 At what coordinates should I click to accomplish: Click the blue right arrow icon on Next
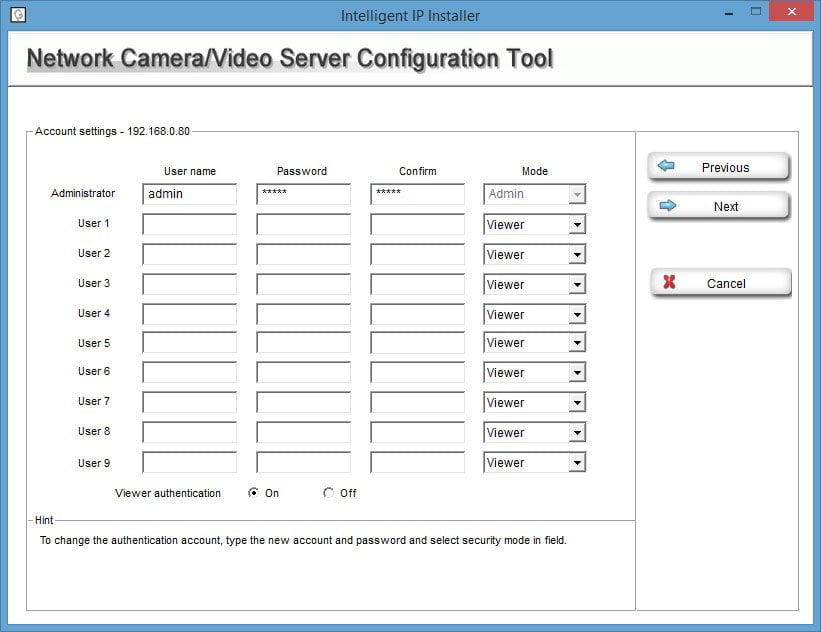[667, 206]
